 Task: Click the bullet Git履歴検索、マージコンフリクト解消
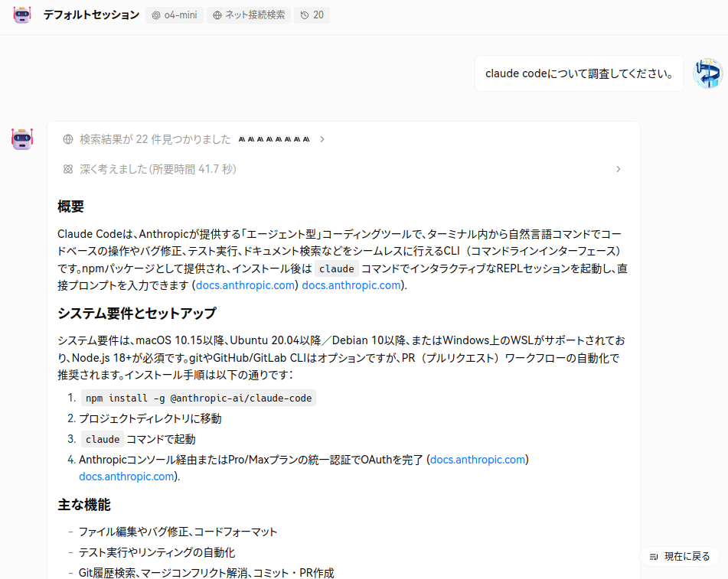[206, 573]
